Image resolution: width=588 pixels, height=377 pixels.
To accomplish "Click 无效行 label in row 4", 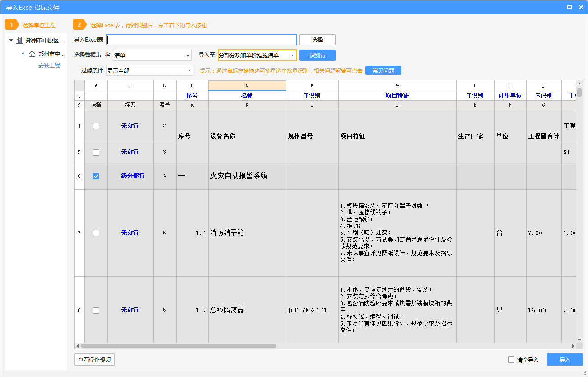I will (130, 126).
